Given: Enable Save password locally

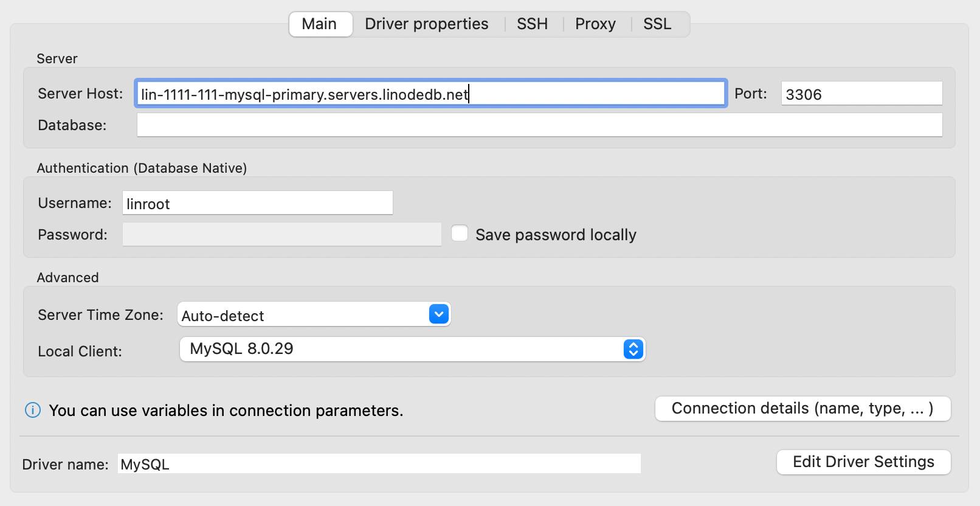Looking at the screenshot, I should (x=459, y=234).
